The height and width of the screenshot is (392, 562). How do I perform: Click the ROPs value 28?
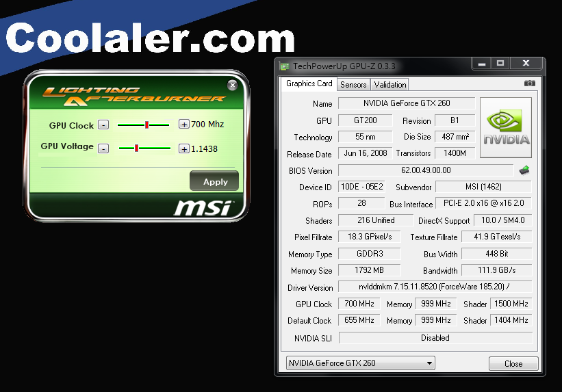click(361, 203)
